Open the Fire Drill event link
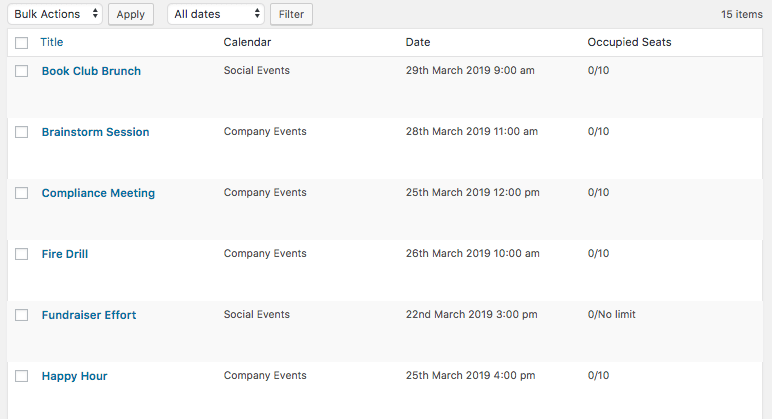Screen dimensions: 772x419 point(65,254)
